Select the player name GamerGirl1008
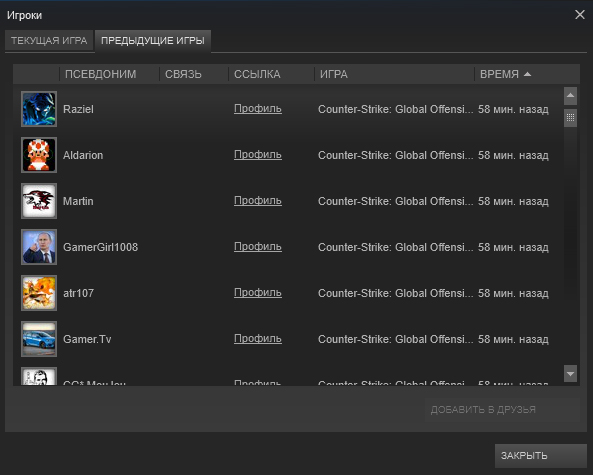 point(100,247)
